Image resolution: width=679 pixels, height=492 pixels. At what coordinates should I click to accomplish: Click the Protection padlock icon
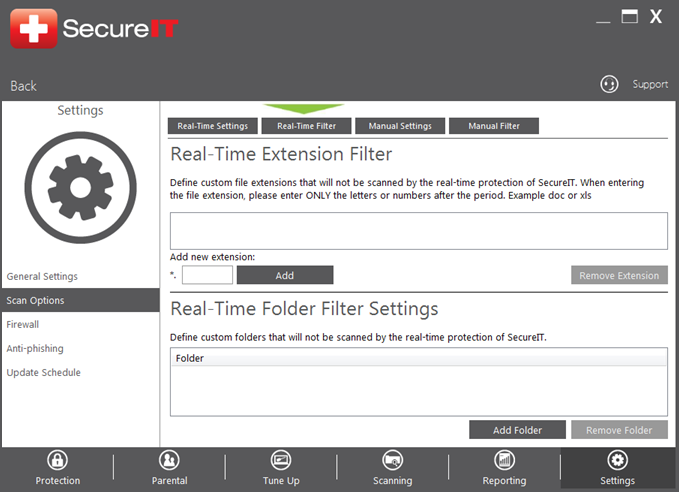coord(58,460)
